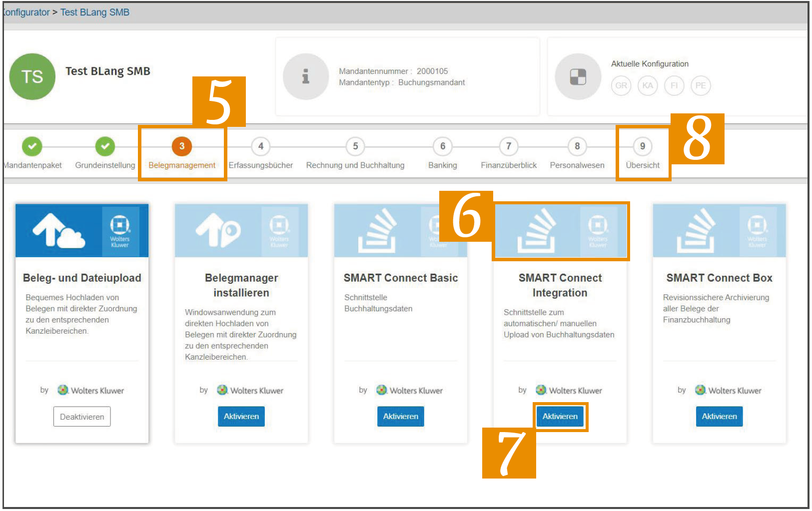Click the Aktuelle Konfiguration grid icon
This screenshot has height=511, width=812.
coord(578,76)
